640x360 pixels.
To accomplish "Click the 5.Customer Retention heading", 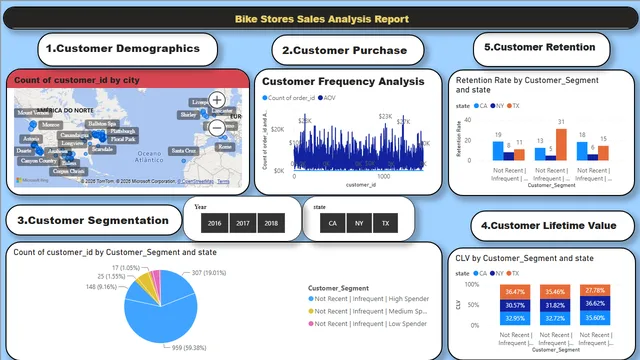I will point(540,47).
